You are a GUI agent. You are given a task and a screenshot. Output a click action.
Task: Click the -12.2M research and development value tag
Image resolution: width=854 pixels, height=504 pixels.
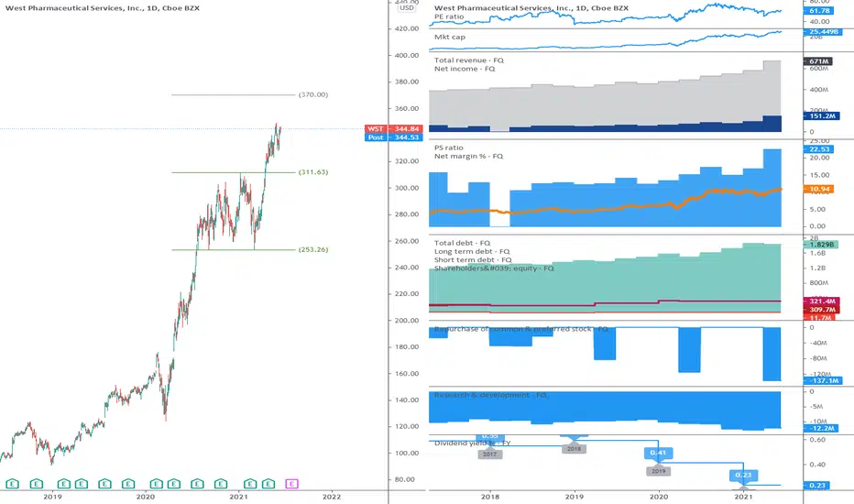[821, 428]
